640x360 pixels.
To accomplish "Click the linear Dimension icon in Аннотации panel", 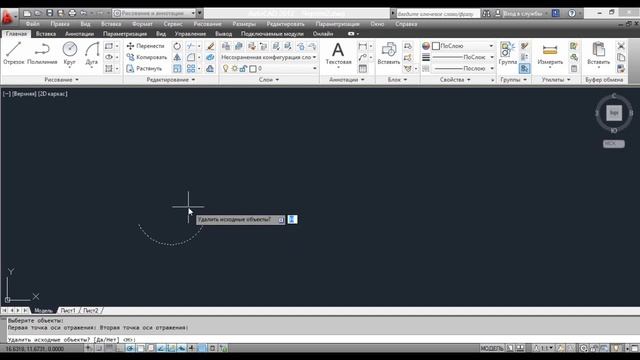I will pos(362,46).
